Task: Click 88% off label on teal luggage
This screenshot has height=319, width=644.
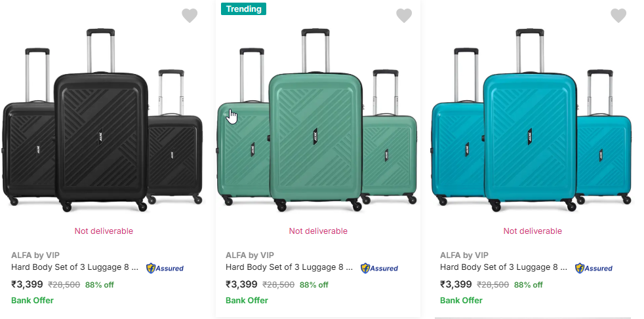Action: click(528, 285)
